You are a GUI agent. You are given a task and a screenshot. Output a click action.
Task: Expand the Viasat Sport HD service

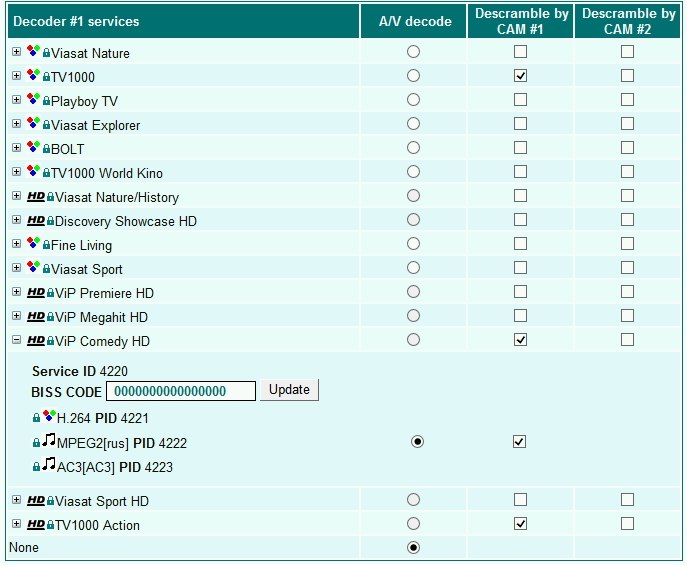click(x=17, y=500)
